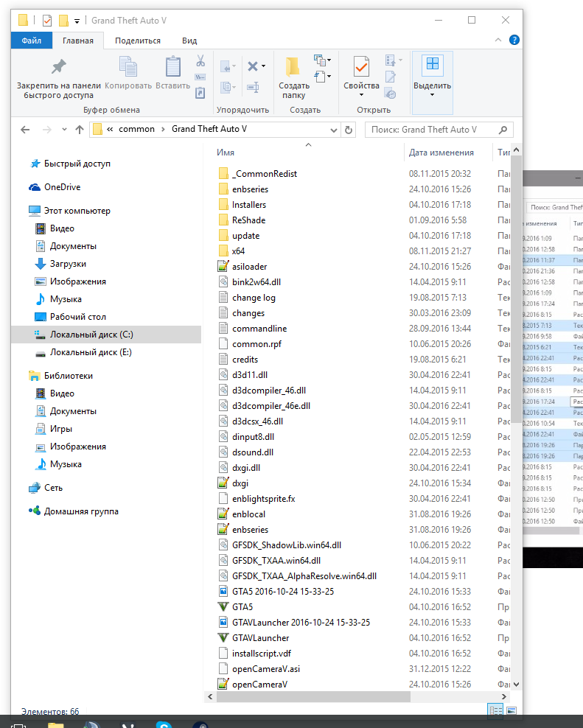Select Локальный диск (E:)
The width and height of the screenshot is (583, 728).
tap(91, 352)
